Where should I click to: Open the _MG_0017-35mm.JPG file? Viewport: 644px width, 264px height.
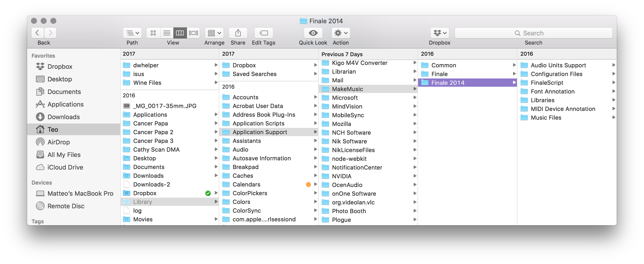click(x=164, y=106)
